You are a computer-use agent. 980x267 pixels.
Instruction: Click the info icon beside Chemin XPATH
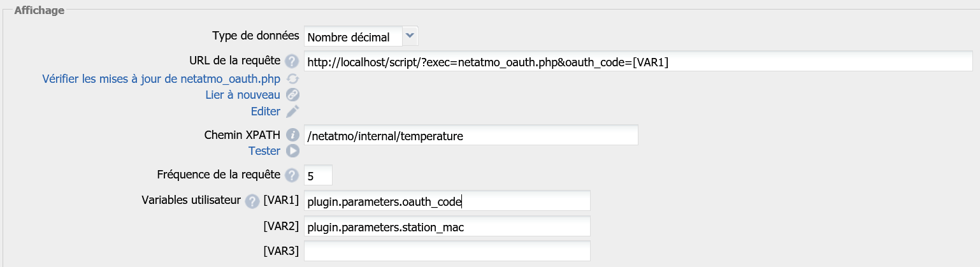292,135
